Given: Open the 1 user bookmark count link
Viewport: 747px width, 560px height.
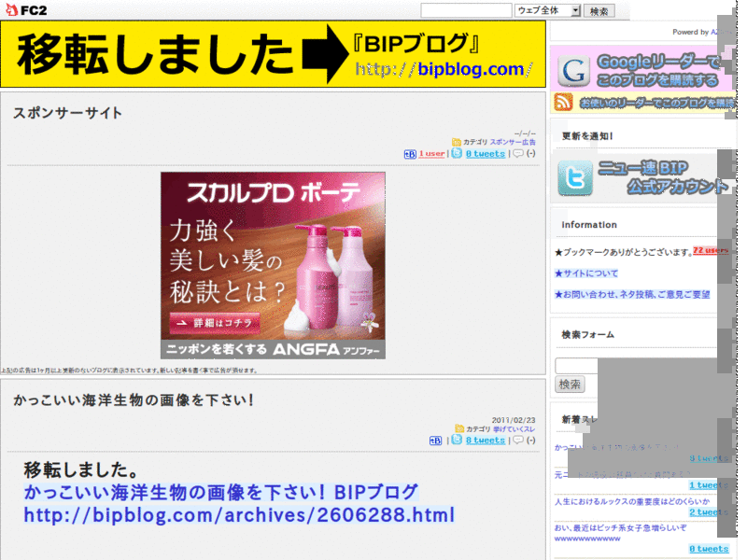Looking at the screenshot, I should click(x=431, y=154).
